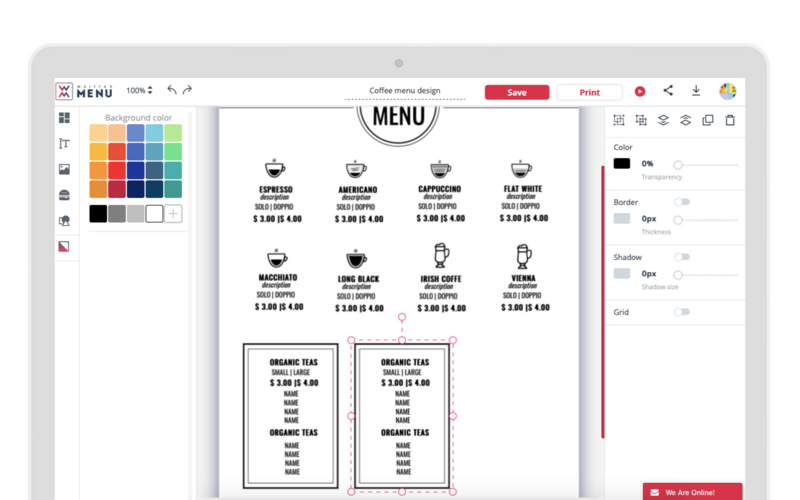
Task: Delete the selected element with trash icon
Action: (x=730, y=120)
